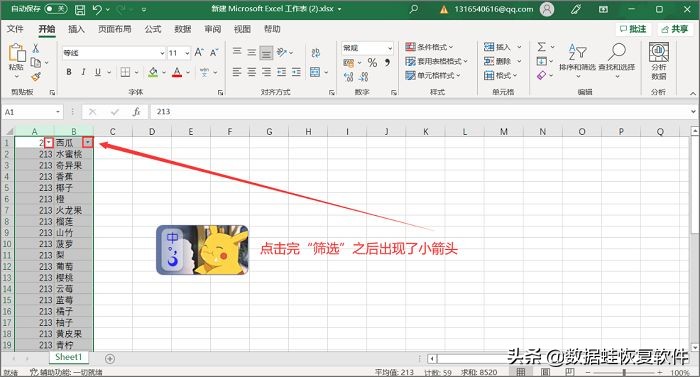The width and height of the screenshot is (700, 377).
Task: Click the zoom slider handle
Action: pos(624,372)
